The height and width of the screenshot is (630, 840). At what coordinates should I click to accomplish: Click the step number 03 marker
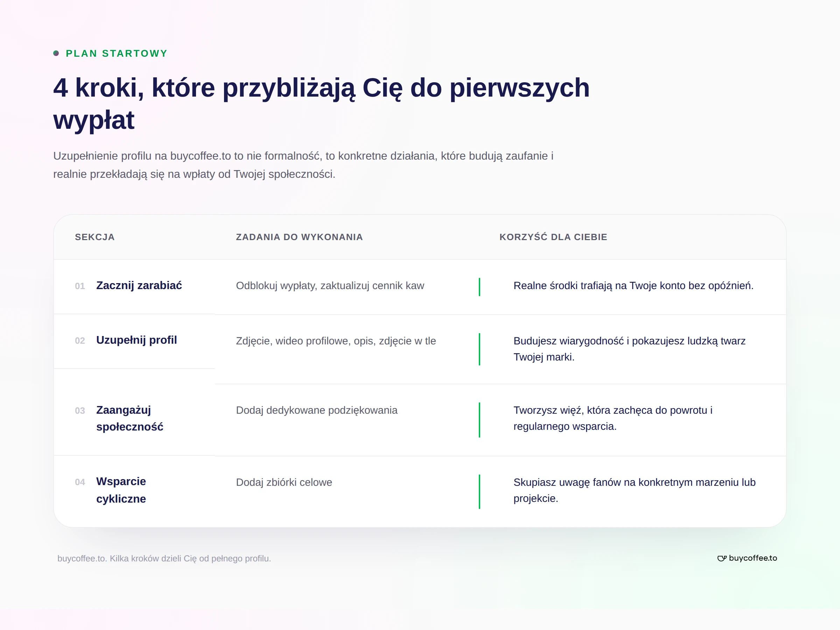80,411
